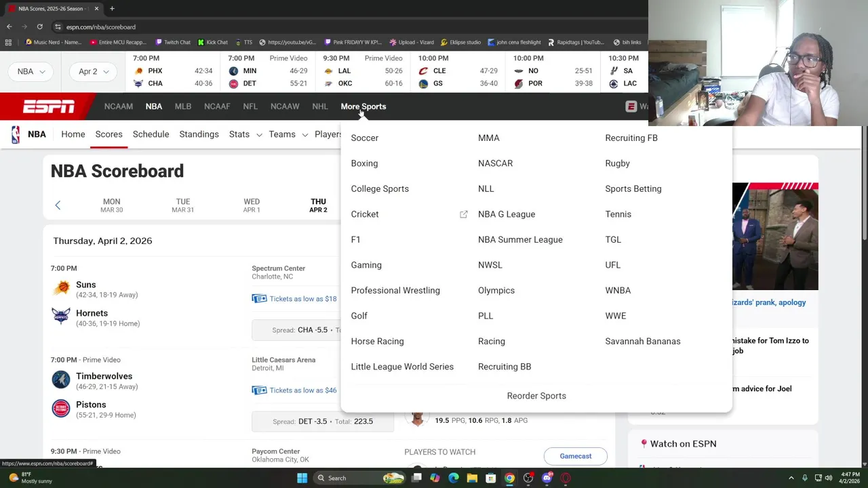Select NCAAM in the ESPN navigation bar
The image size is (868, 488).
point(119,106)
